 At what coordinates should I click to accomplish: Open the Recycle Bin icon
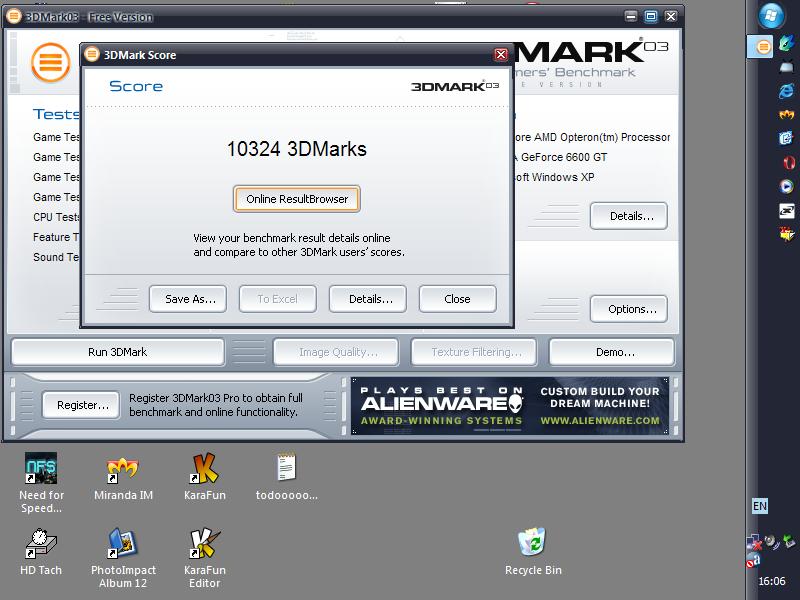(533, 552)
